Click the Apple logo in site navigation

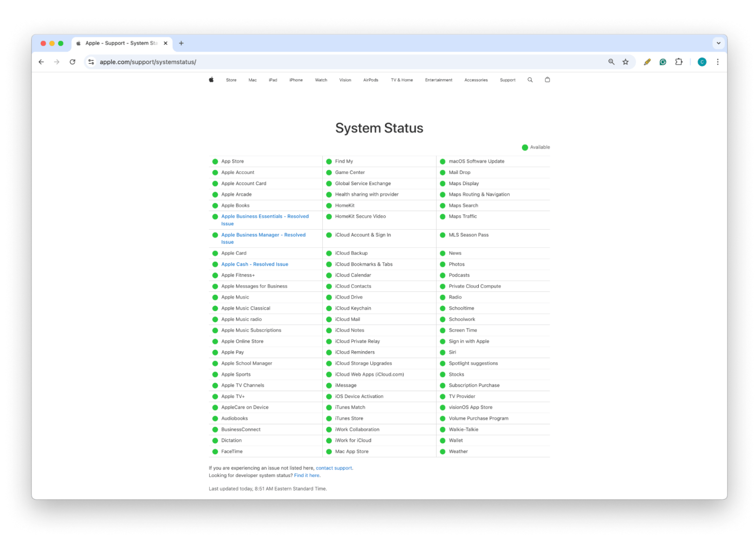211,80
